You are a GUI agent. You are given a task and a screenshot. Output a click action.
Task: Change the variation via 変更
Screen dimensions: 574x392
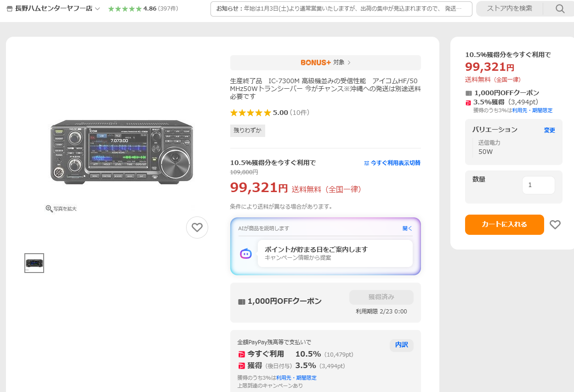point(550,130)
